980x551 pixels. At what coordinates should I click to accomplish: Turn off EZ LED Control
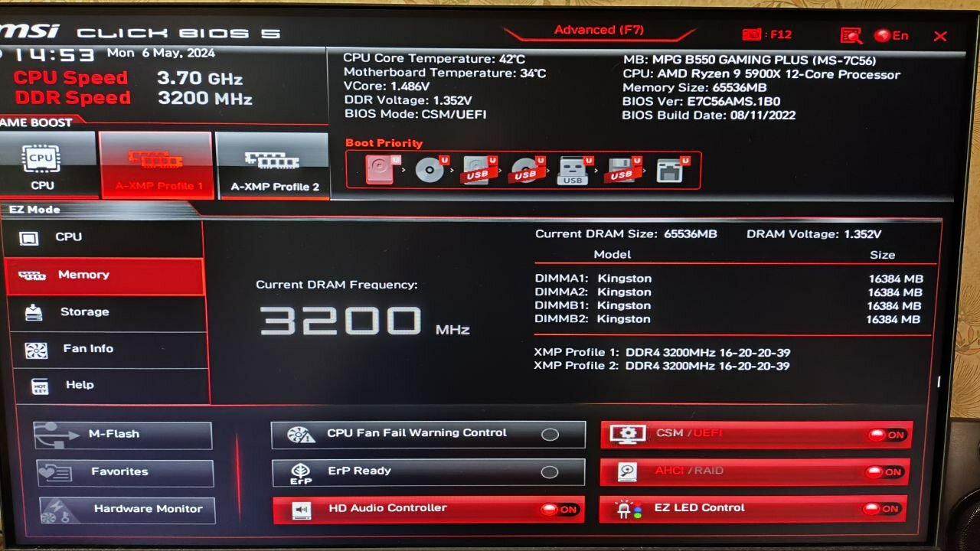(x=753, y=509)
